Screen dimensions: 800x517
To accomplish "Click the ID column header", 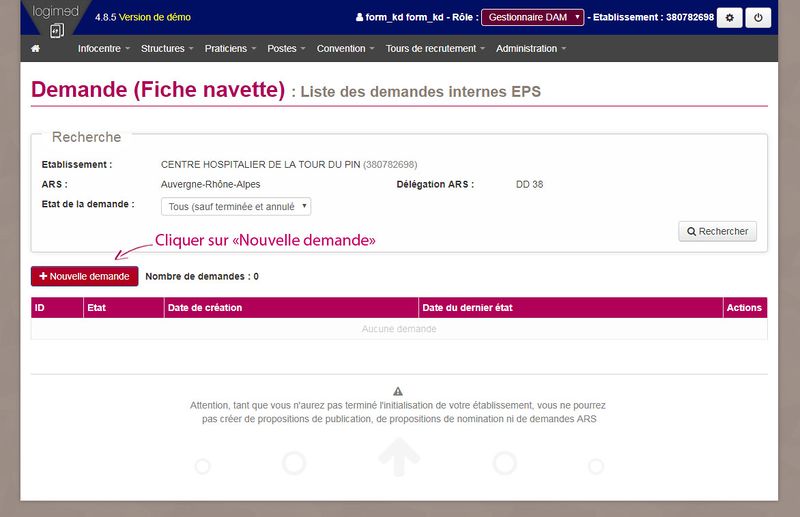I will [x=57, y=308].
